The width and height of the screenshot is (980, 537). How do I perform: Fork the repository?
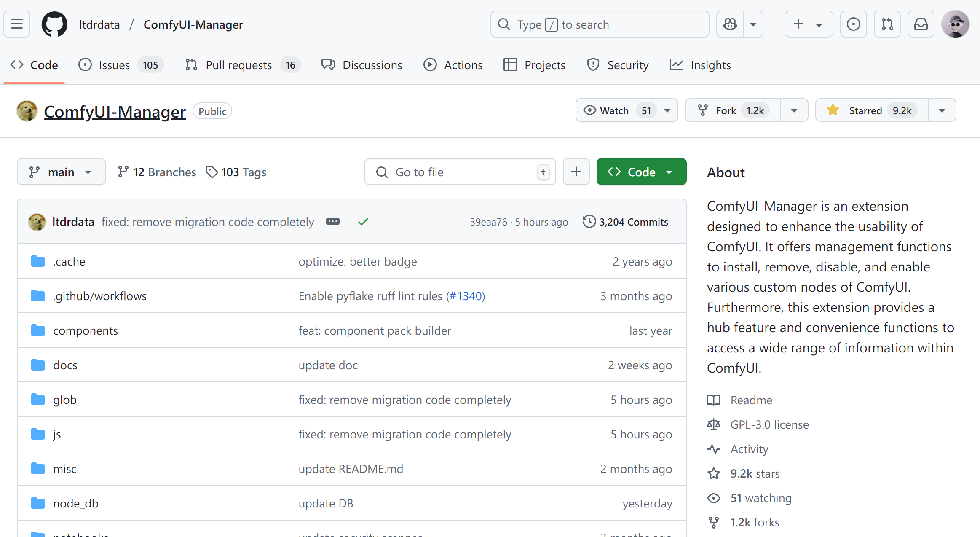pyautogui.click(x=733, y=110)
